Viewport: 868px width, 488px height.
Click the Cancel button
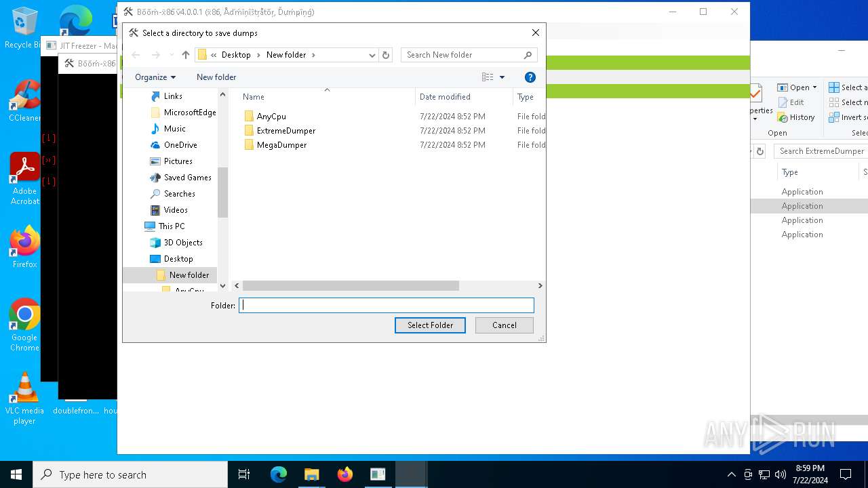point(505,325)
